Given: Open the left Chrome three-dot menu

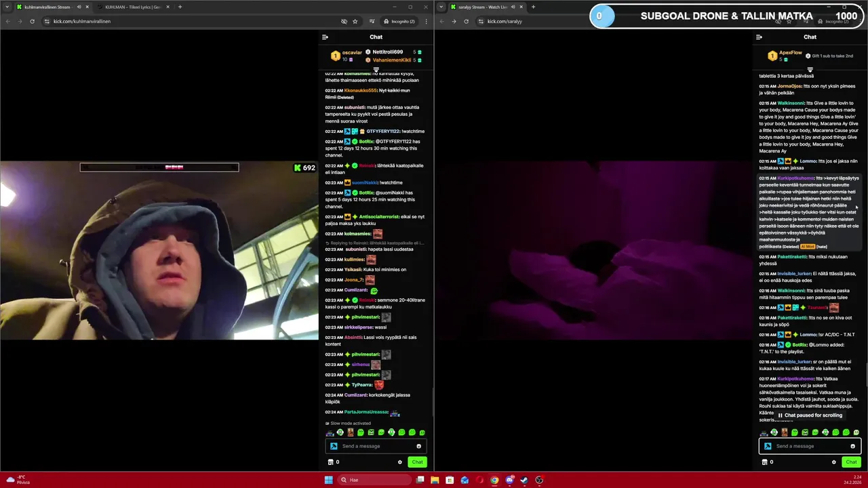Looking at the screenshot, I should pyautogui.click(x=426, y=21).
